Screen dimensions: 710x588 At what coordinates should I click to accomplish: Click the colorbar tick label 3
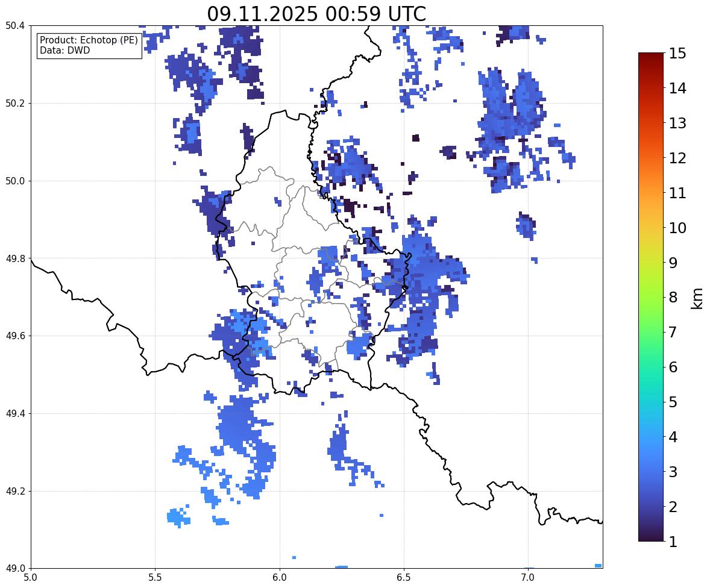click(673, 472)
